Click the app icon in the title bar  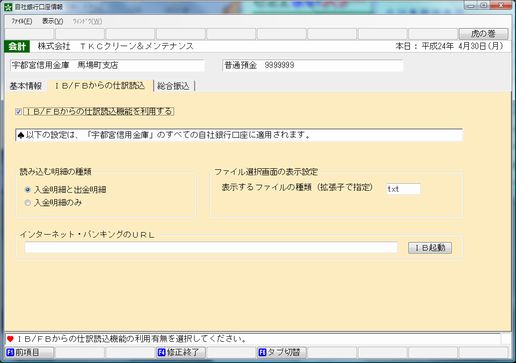click(x=8, y=7)
